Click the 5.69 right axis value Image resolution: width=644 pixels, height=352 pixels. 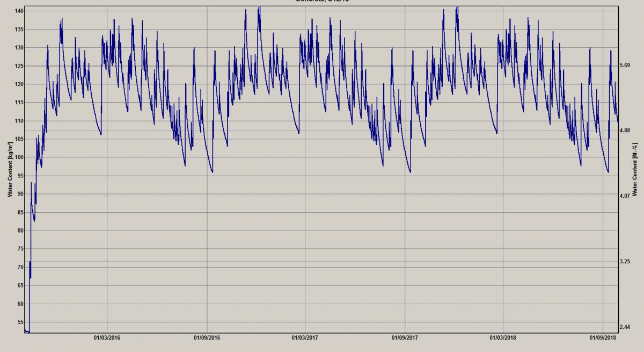624,66
